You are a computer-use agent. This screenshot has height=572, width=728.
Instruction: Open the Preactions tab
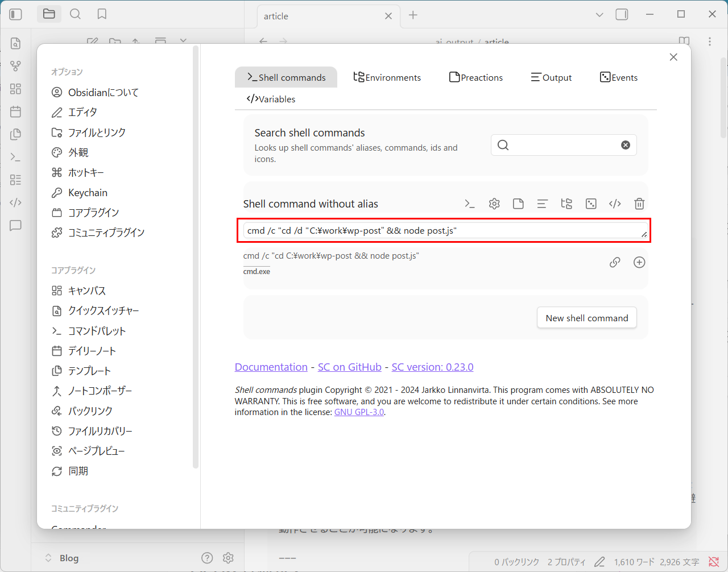coord(476,77)
